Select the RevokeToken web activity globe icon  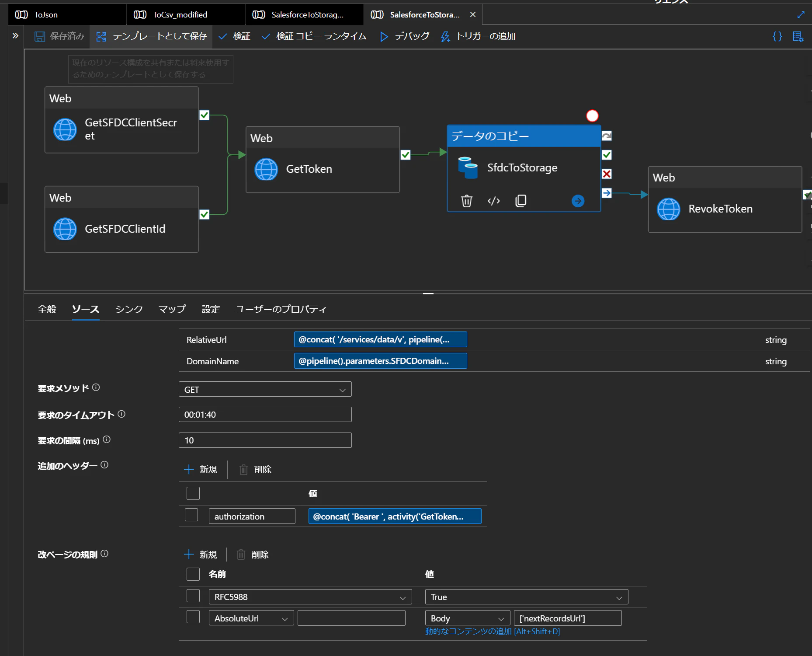(669, 209)
